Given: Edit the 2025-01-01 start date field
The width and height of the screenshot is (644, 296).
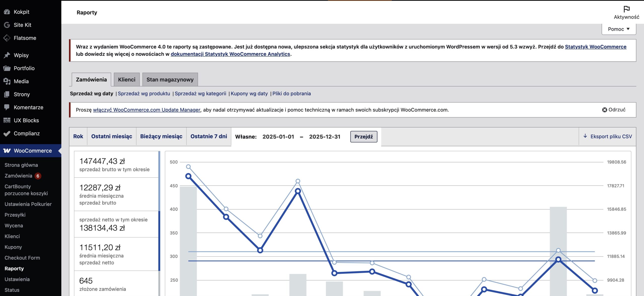Looking at the screenshot, I should click(278, 137).
